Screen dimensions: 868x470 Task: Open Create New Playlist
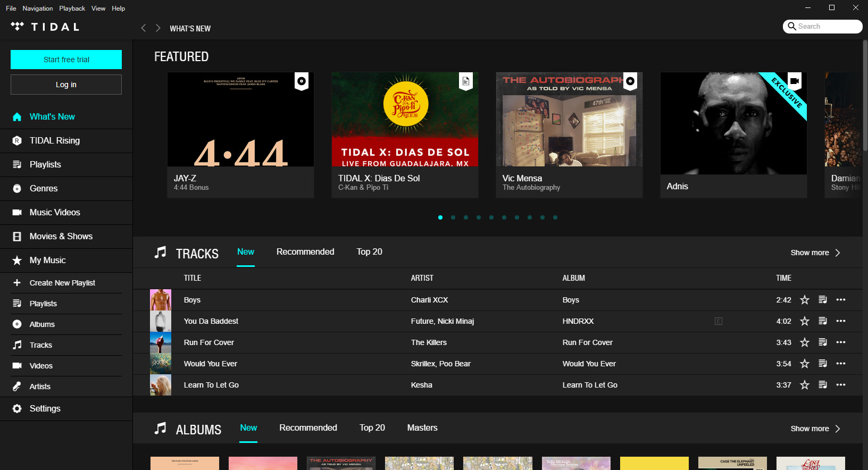(62, 283)
